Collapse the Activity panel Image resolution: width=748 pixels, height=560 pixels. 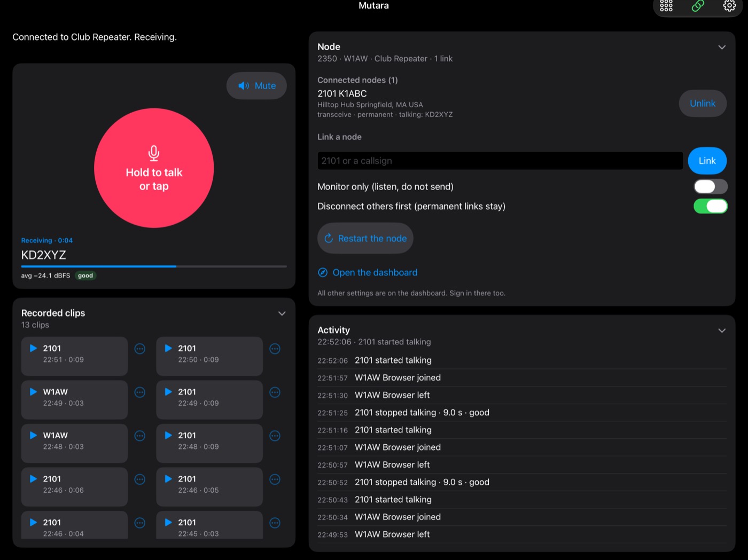pyautogui.click(x=722, y=330)
